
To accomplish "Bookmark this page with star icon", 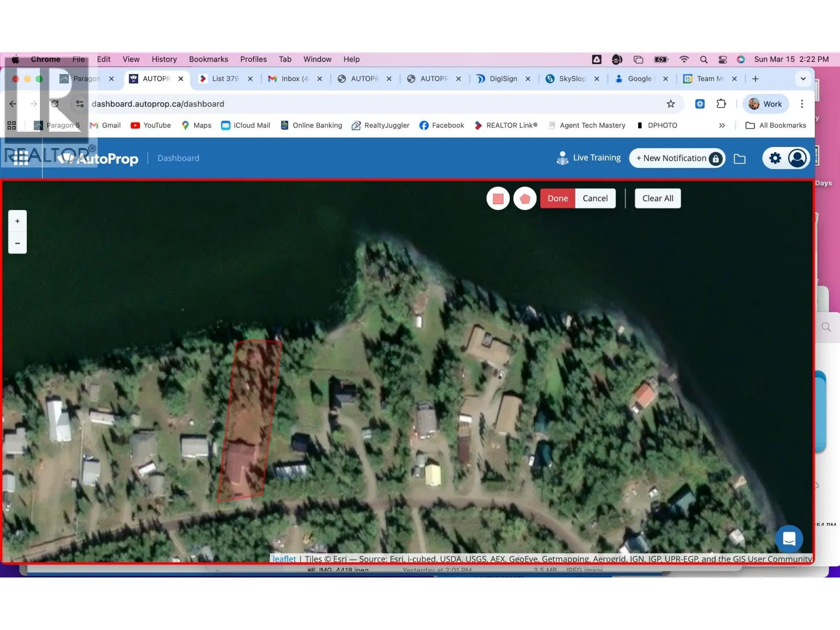I will (x=670, y=104).
